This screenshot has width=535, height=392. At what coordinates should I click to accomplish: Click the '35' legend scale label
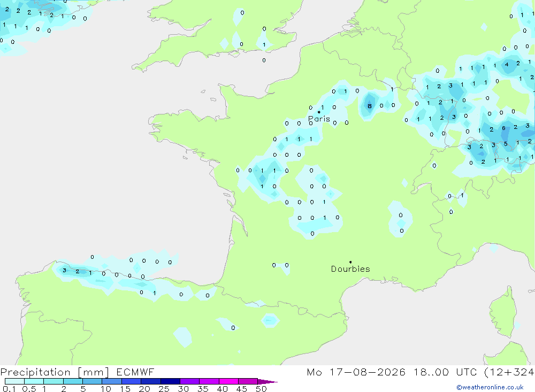(203, 389)
